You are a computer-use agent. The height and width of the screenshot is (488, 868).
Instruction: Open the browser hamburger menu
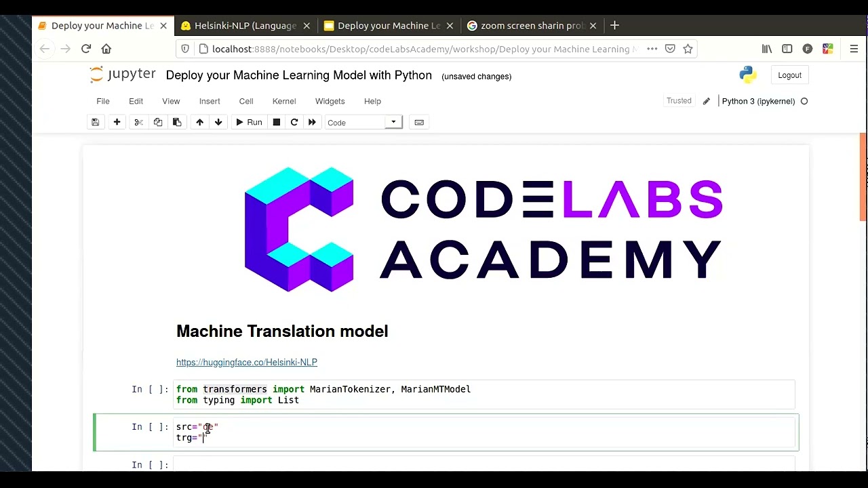click(x=854, y=49)
